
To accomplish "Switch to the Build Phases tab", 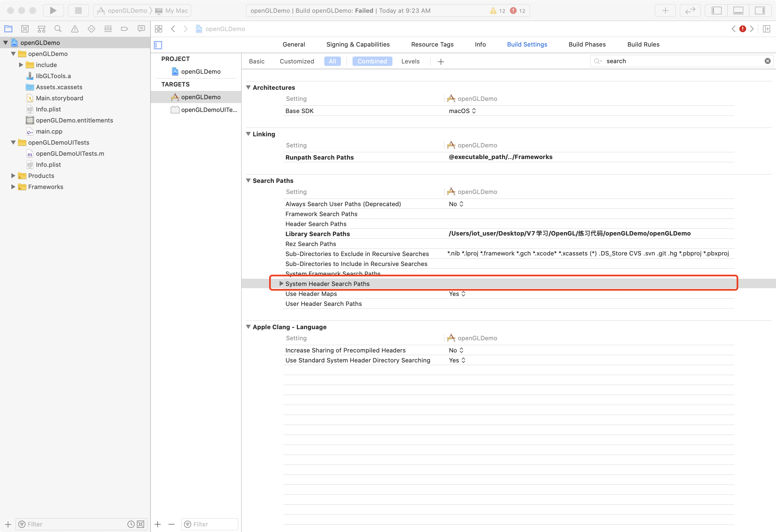I will tap(587, 44).
